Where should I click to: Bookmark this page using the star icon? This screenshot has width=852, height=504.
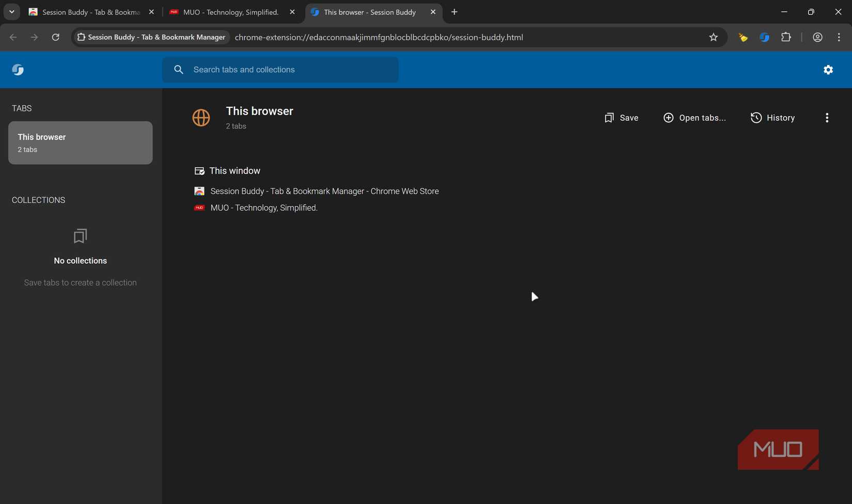click(x=713, y=37)
